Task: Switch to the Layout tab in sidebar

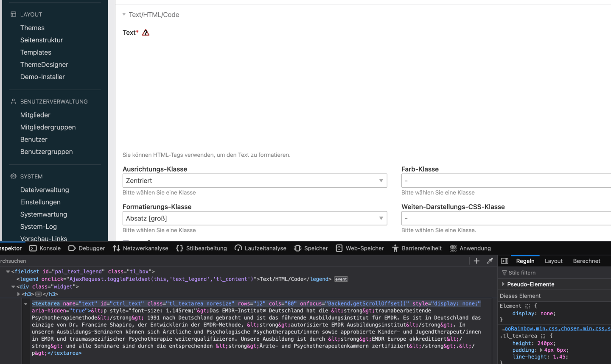Action: 553,261
